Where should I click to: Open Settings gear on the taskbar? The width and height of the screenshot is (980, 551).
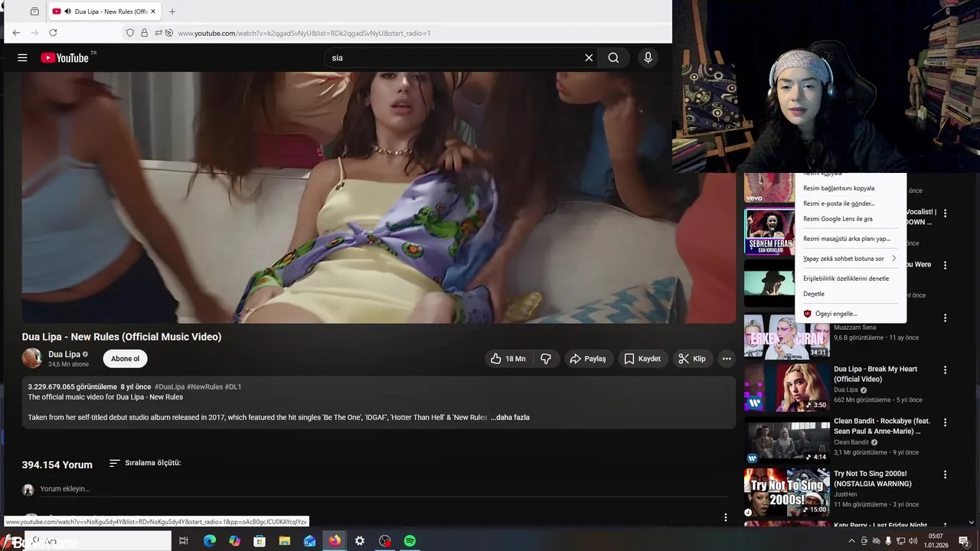click(x=360, y=541)
